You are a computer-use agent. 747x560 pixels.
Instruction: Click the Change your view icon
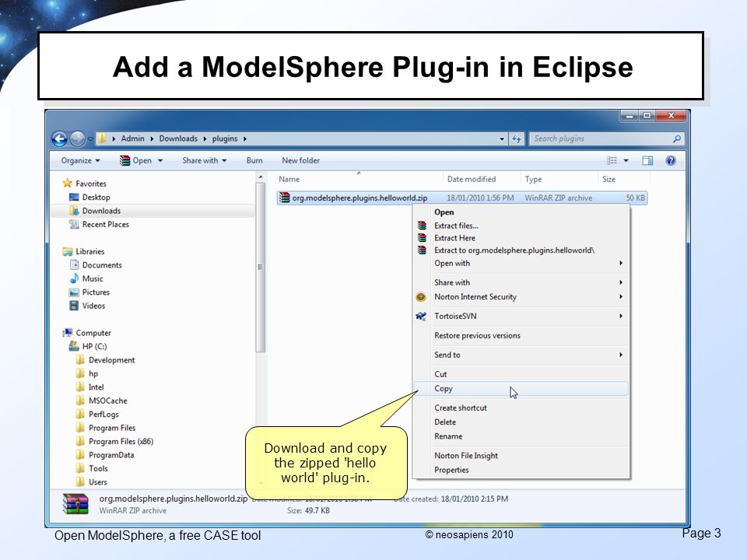pos(612,160)
